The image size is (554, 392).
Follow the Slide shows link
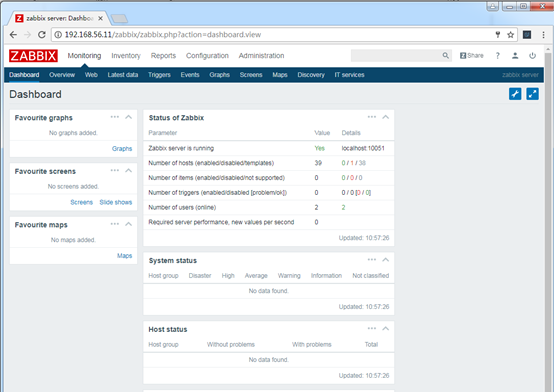116,202
